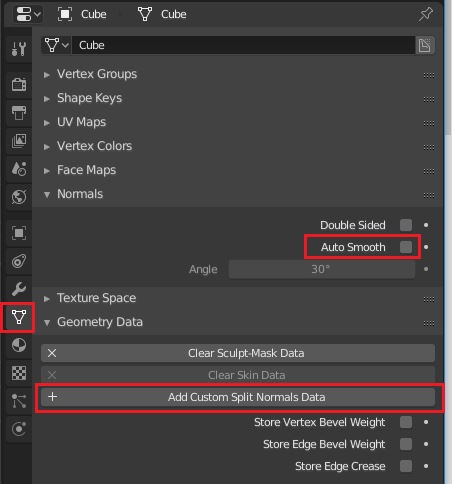This screenshot has width=452, height=484.
Task: Open the Particles properties tab
Action: 19,401
